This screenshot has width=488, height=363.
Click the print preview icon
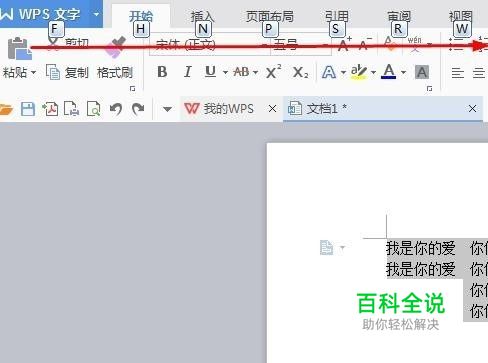click(93, 109)
